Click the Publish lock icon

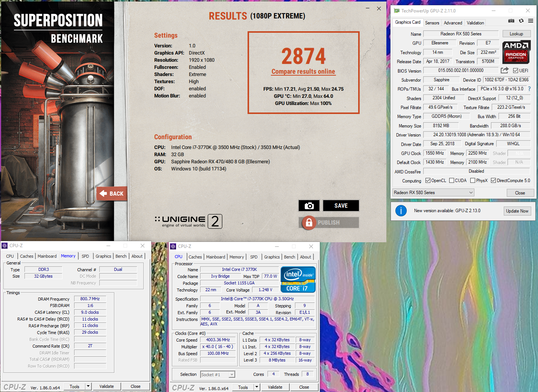click(x=309, y=223)
